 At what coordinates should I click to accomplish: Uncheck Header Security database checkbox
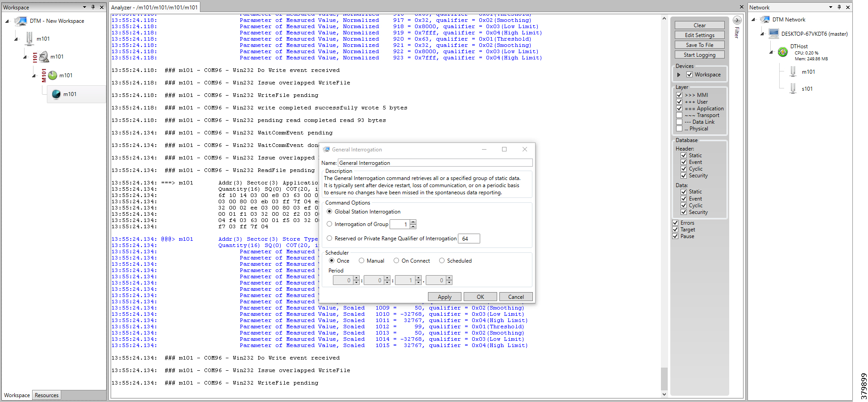[x=684, y=176]
